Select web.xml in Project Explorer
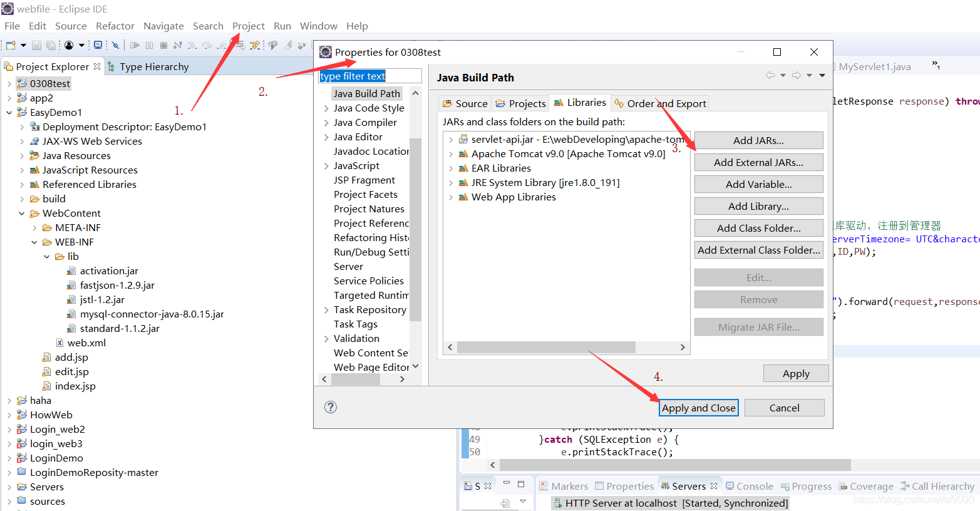 click(x=86, y=343)
